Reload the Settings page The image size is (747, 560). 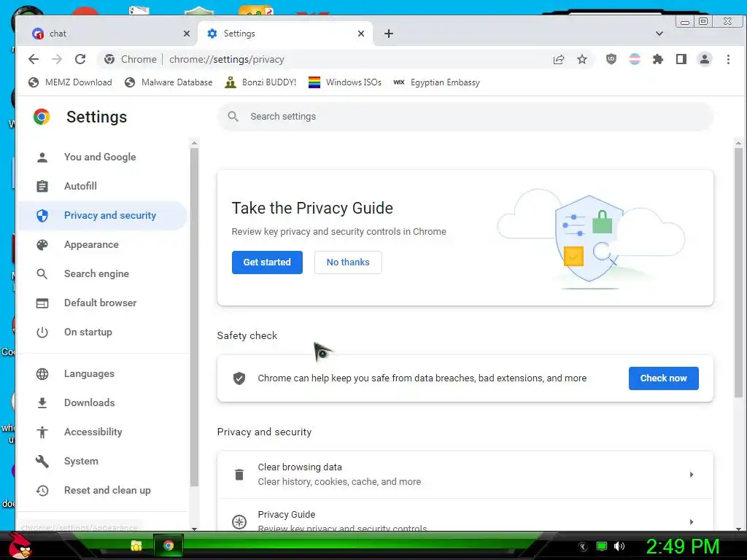coord(80,59)
